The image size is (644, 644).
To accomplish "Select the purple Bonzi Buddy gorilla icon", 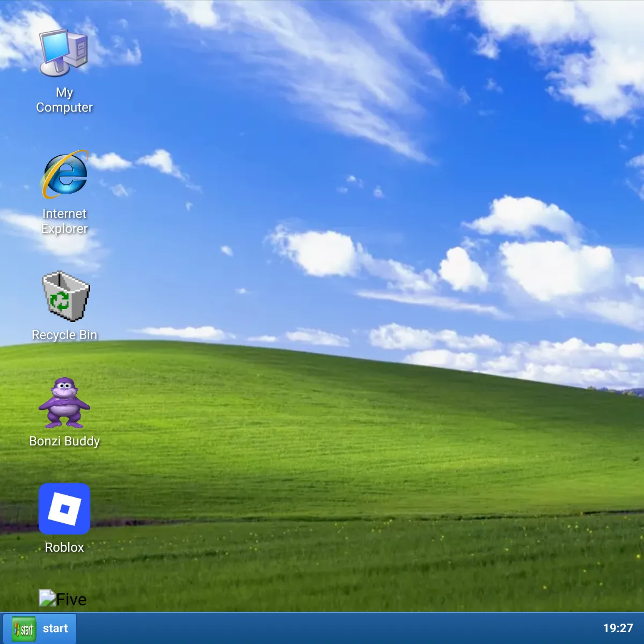I will 64,402.
